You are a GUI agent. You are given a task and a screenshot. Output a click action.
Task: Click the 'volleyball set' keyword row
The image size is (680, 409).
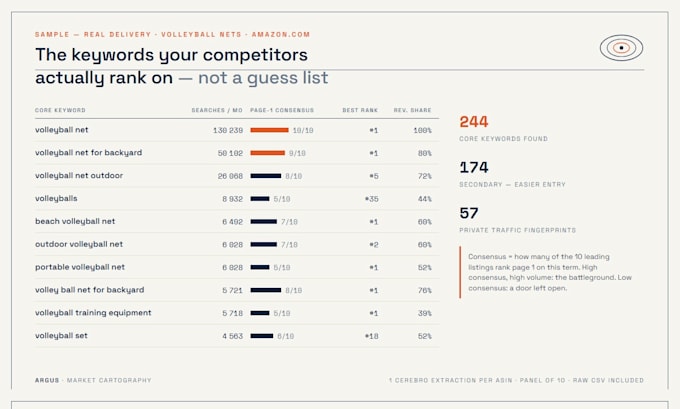(237, 336)
